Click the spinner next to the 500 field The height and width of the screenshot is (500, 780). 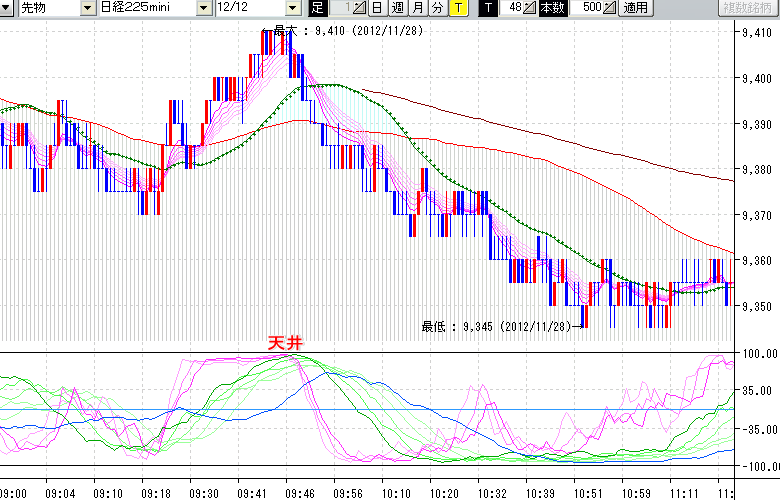(610, 8)
